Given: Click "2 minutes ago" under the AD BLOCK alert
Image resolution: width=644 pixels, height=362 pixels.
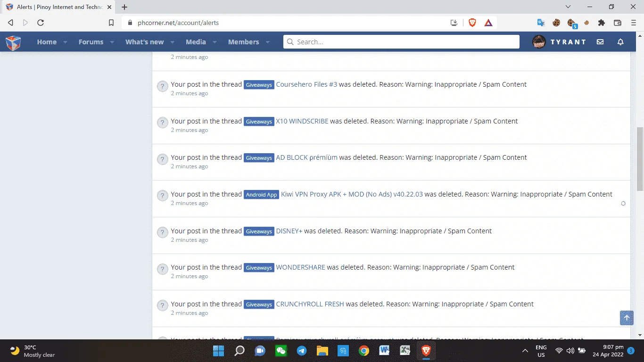Looking at the screenshot, I should [x=189, y=166].
